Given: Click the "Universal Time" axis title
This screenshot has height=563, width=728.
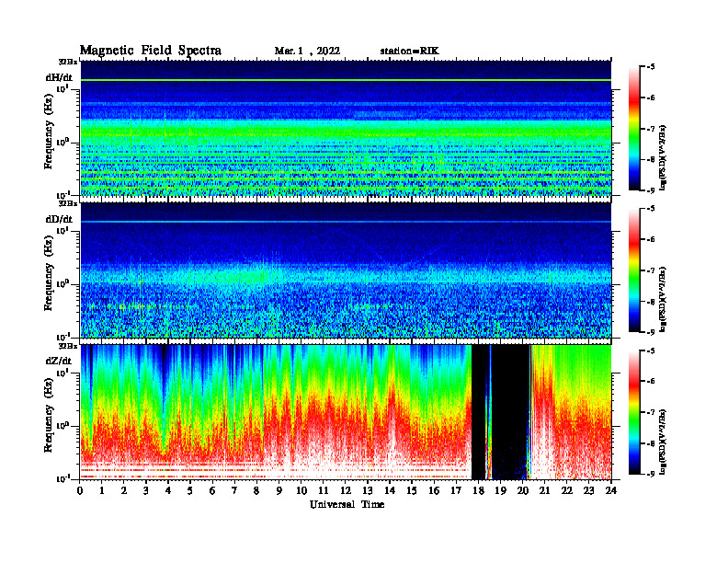Looking at the screenshot, I should pos(347,504).
